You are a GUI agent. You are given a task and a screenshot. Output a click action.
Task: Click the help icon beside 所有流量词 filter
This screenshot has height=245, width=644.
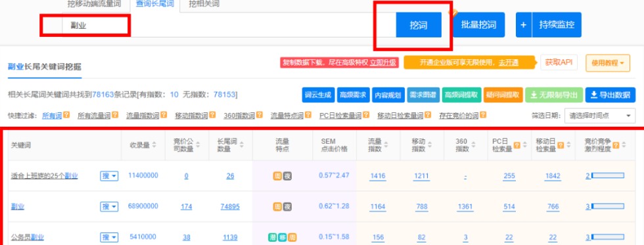(x=115, y=116)
